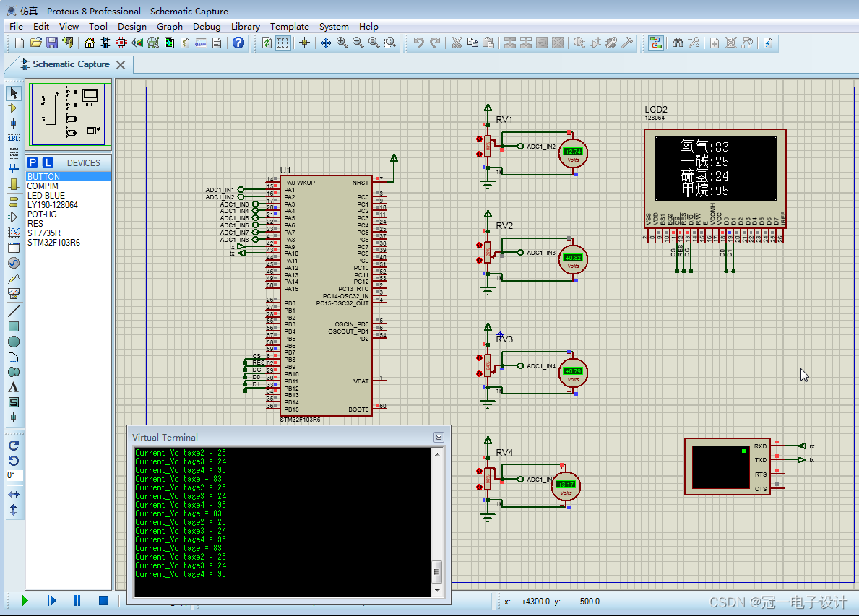Choose the Wire Label mode tool
This screenshot has height=616, width=859.
13,138
